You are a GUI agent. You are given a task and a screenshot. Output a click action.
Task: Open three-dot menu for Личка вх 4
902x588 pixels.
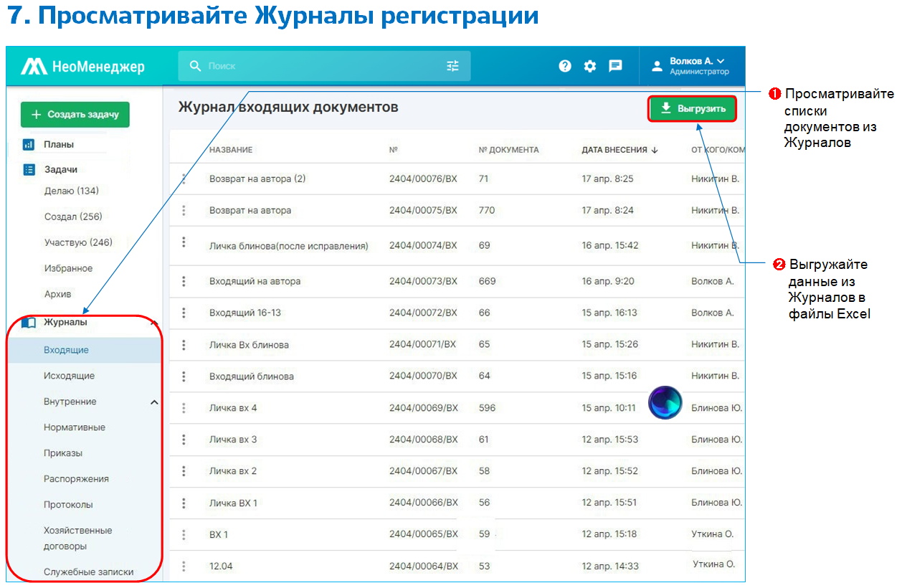[x=184, y=408]
